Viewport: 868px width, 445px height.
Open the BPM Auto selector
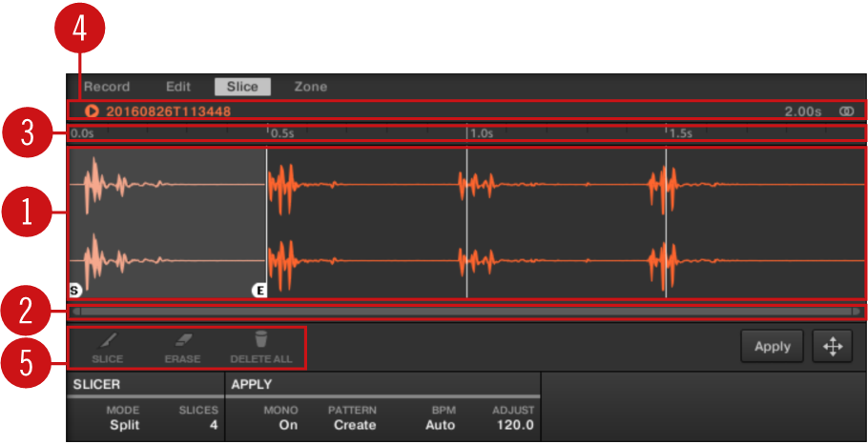coord(440,425)
